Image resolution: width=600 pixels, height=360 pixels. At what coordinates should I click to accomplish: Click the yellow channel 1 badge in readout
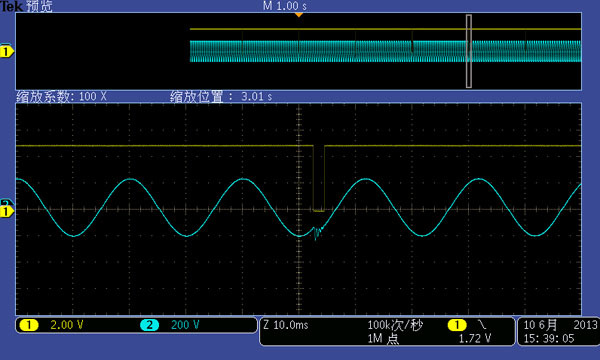click(29, 325)
